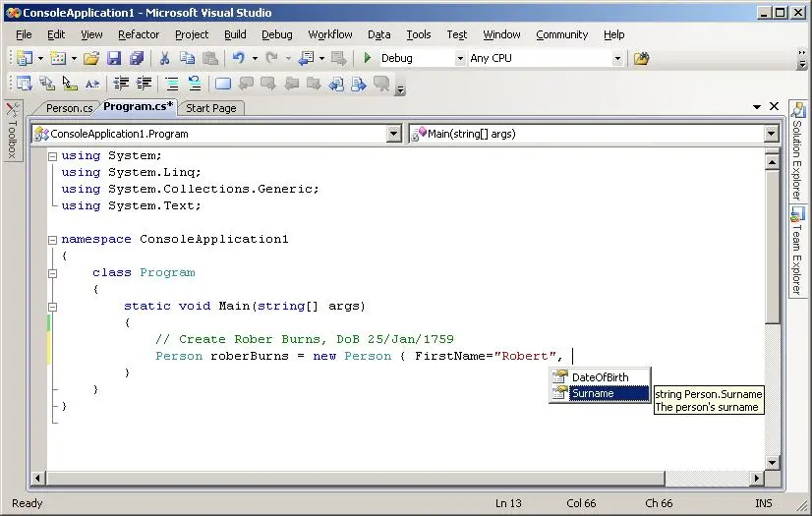Collapse the namespace ConsoleApplication1 block
The image size is (812, 516).
52,240
